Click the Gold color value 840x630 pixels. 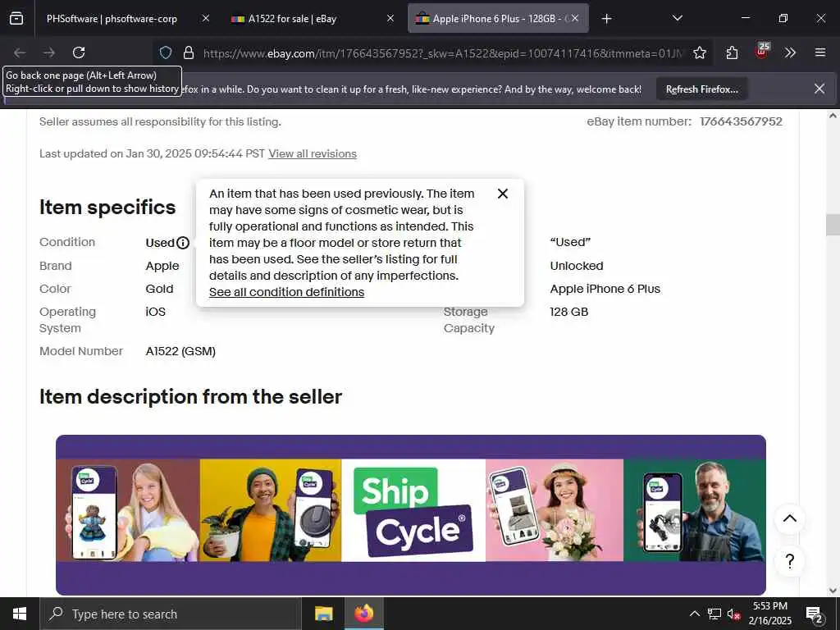tap(159, 289)
